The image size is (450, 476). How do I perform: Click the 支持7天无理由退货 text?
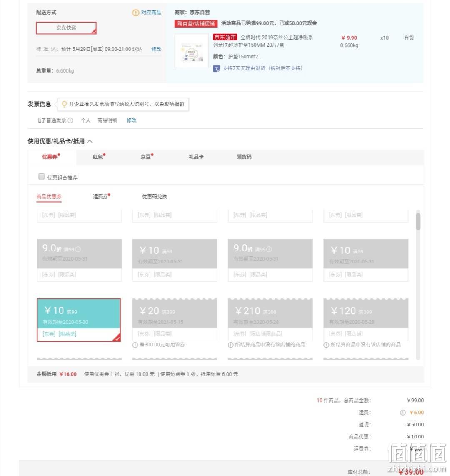pos(262,68)
